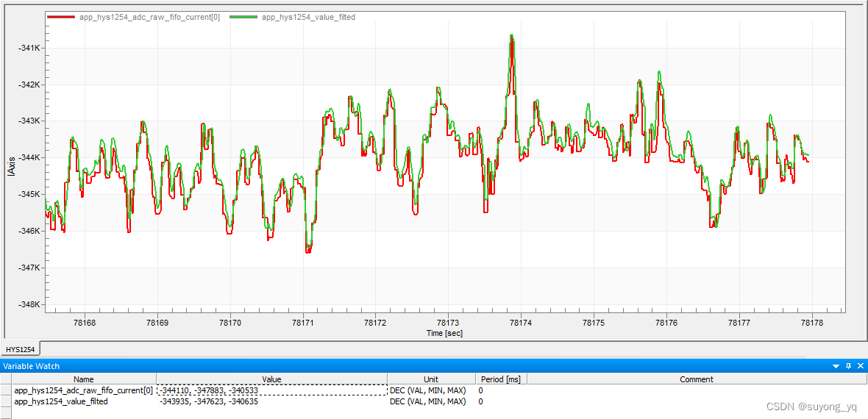Click Unit cell of the value_filted row
This screenshot has width=868, height=419.
tap(430, 401)
